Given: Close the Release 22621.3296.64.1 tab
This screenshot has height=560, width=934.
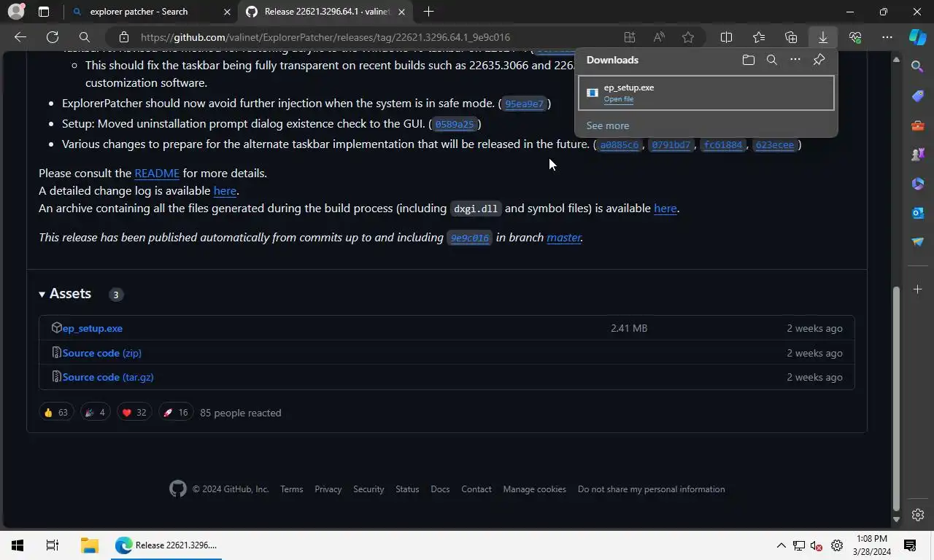Looking at the screenshot, I should tap(401, 12).
